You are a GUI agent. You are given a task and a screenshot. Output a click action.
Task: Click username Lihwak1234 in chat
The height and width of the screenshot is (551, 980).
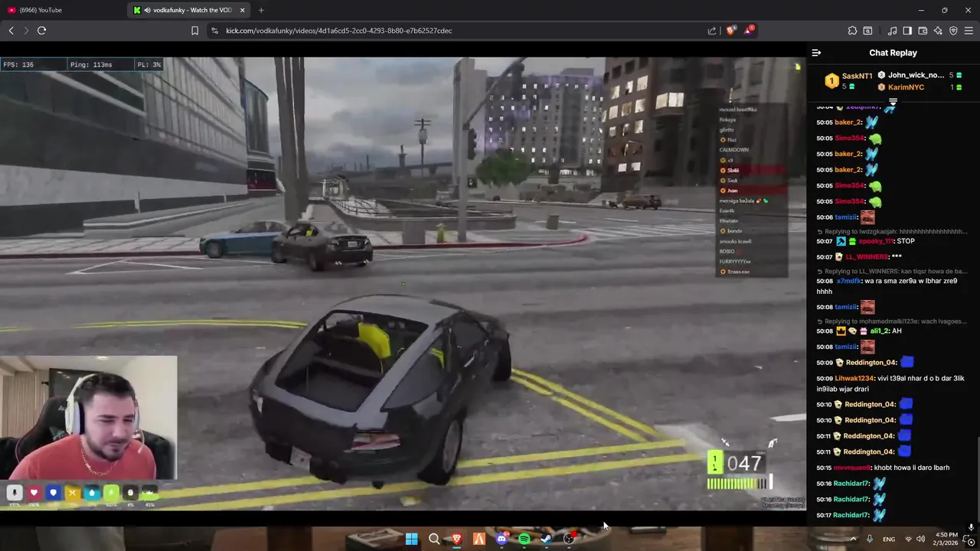[x=854, y=378]
